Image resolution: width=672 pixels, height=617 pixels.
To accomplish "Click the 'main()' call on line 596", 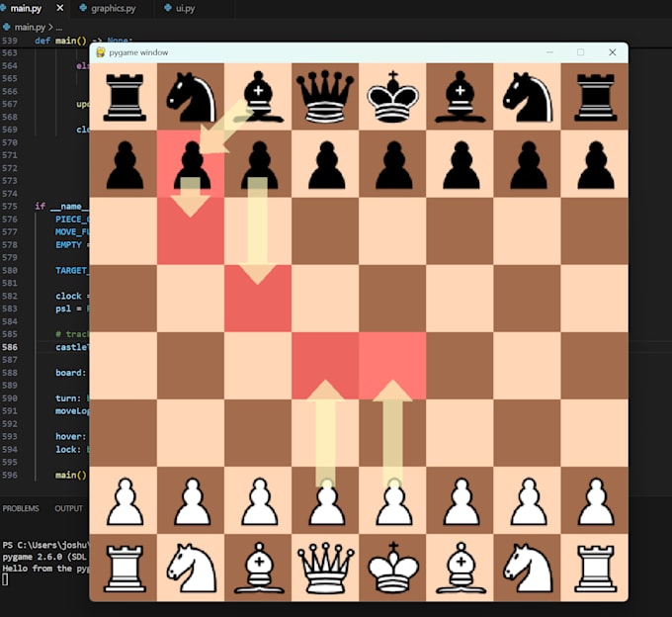I will point(71,475).
